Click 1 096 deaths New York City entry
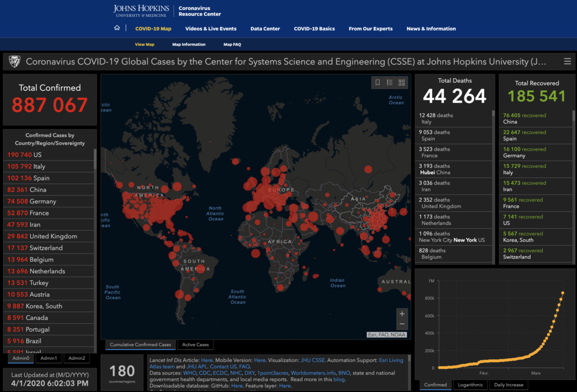577x392 pixels. pos(454,237)
